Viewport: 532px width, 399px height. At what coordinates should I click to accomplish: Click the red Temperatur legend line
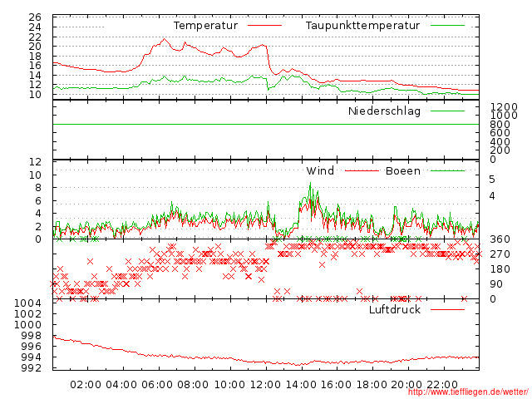(264, 26)
